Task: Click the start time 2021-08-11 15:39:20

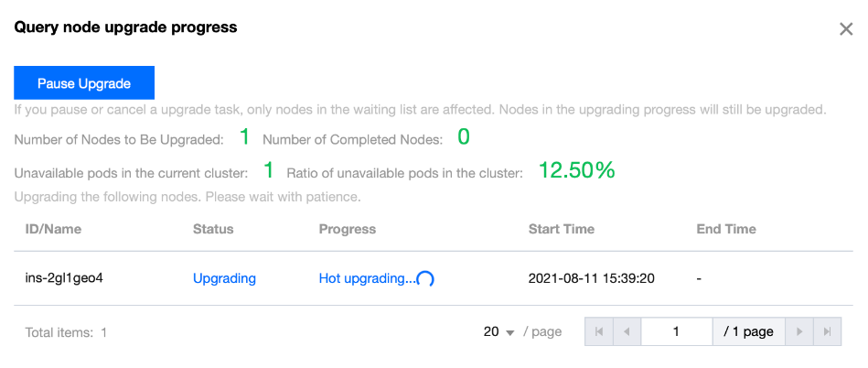Action: click(591, 278)
